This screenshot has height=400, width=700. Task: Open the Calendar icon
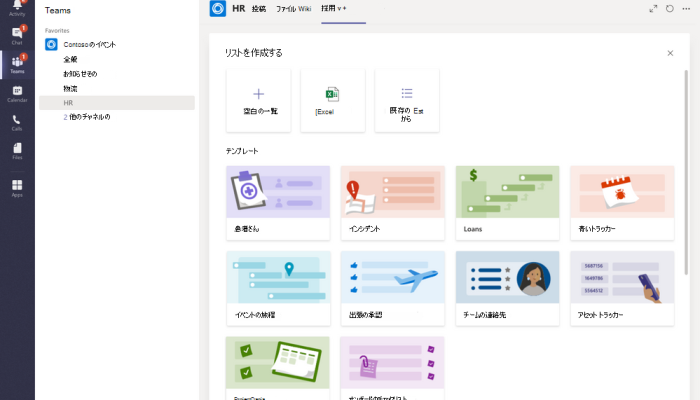(17, 91)
